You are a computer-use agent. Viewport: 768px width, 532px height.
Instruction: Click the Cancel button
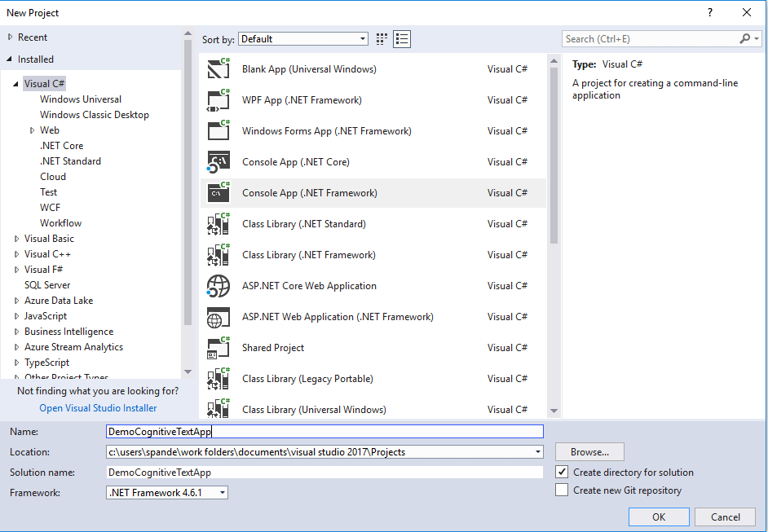pos(726,517)
